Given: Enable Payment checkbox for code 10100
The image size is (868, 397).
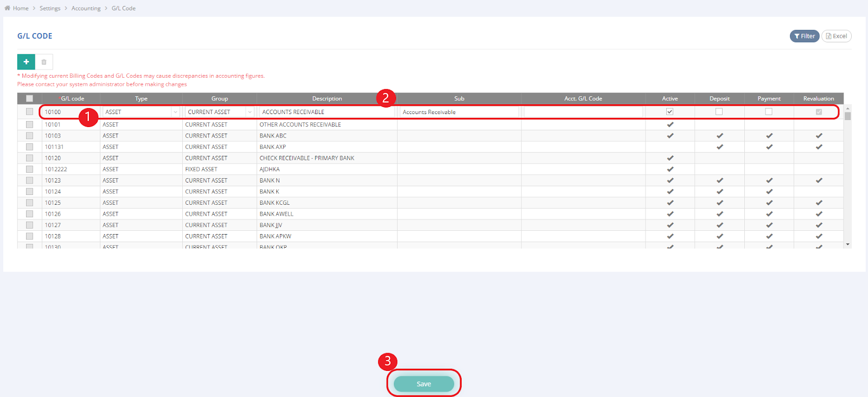Looking at the screenshot, I should point(769,112).
